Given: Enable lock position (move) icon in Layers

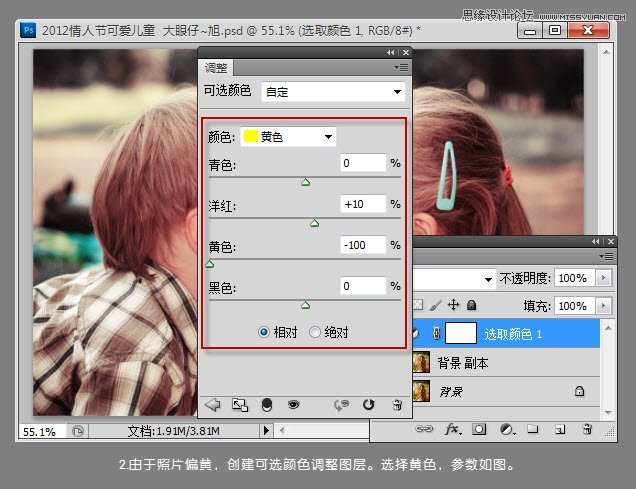Looking at the screenshot, I should 453,305.
